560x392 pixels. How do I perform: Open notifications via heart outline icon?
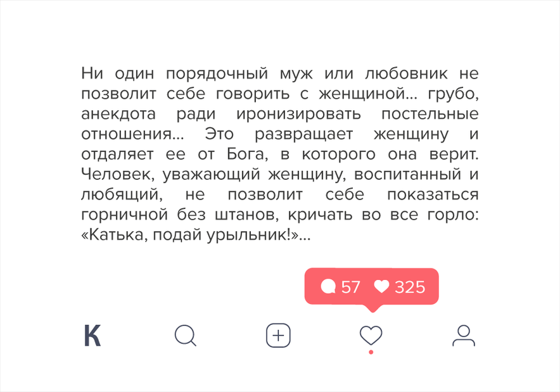point(371,335)
